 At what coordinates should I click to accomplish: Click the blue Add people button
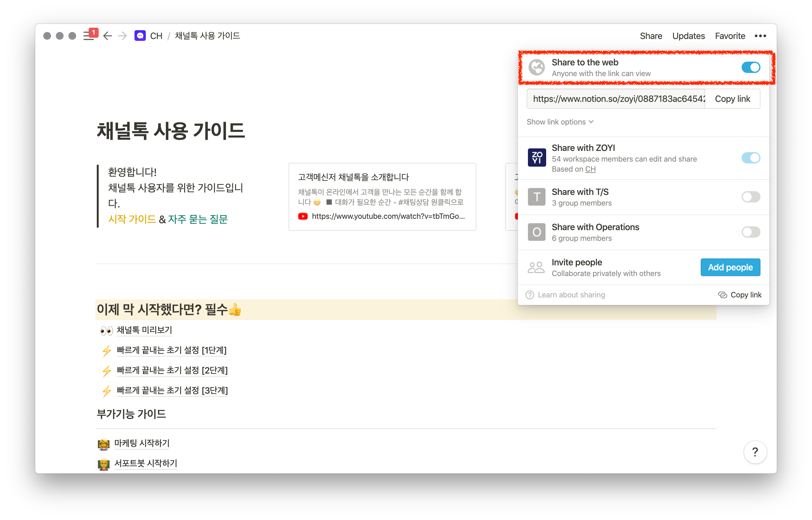(x=730, y=267)
